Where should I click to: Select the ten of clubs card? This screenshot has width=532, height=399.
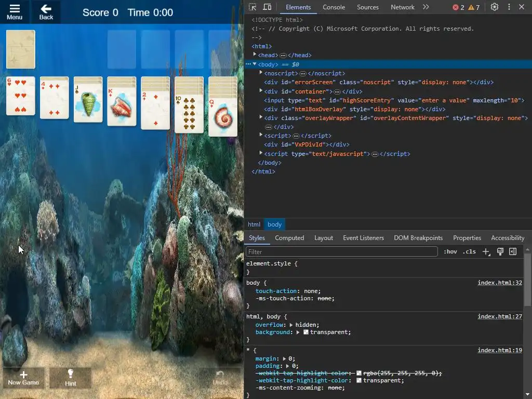[x=189, y=114]
